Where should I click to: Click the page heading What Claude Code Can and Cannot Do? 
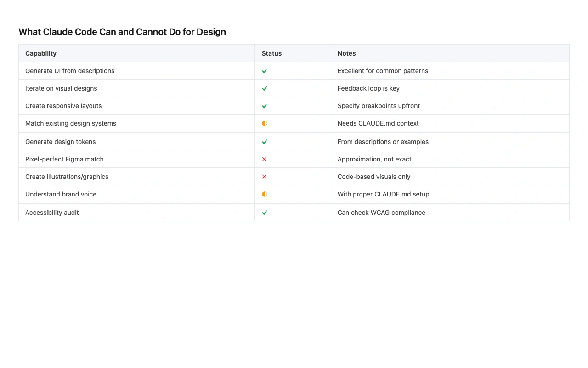click(122, 32)
